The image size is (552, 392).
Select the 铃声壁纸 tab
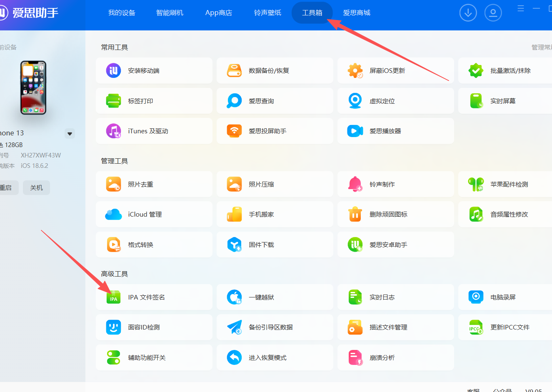click(267, 13)
